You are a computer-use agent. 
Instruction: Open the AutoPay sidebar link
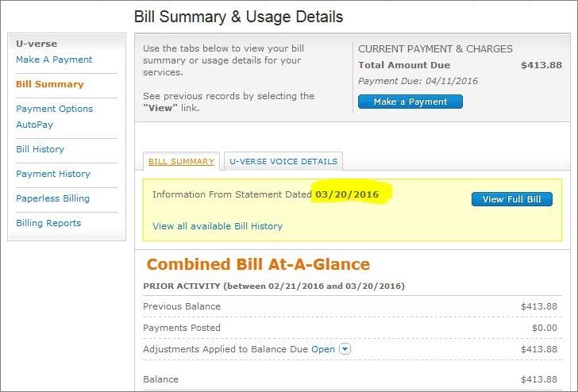(x=34, y=125)
